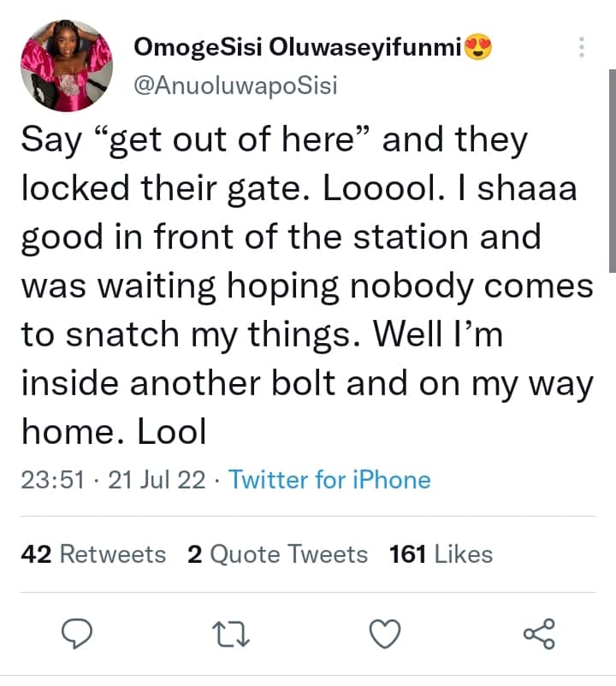The width and height of the screenshot is (616, 686).
Task: Like the tweet with the heart icon
Action: (386, 634)
